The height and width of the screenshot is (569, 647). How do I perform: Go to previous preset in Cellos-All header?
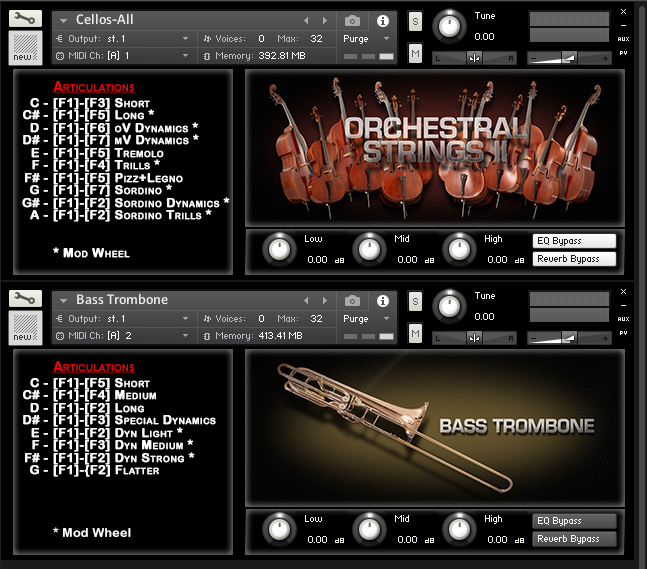pos(306,20)
